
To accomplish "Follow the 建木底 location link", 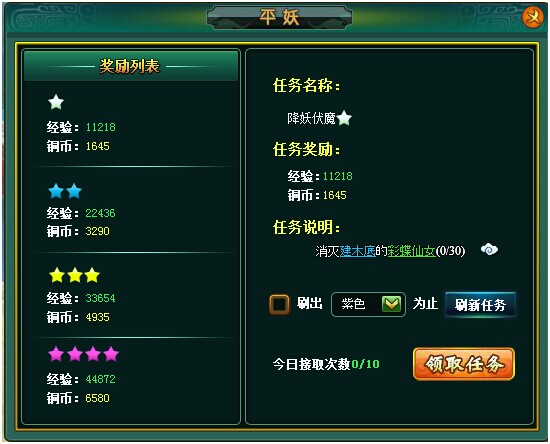I will click(x=357, y=250).
